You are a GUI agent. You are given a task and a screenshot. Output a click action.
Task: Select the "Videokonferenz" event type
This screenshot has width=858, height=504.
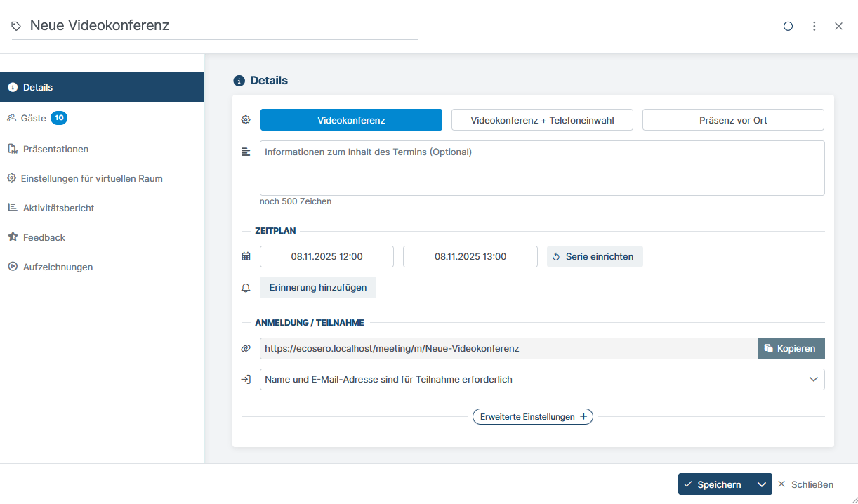[x=351, y=119]
